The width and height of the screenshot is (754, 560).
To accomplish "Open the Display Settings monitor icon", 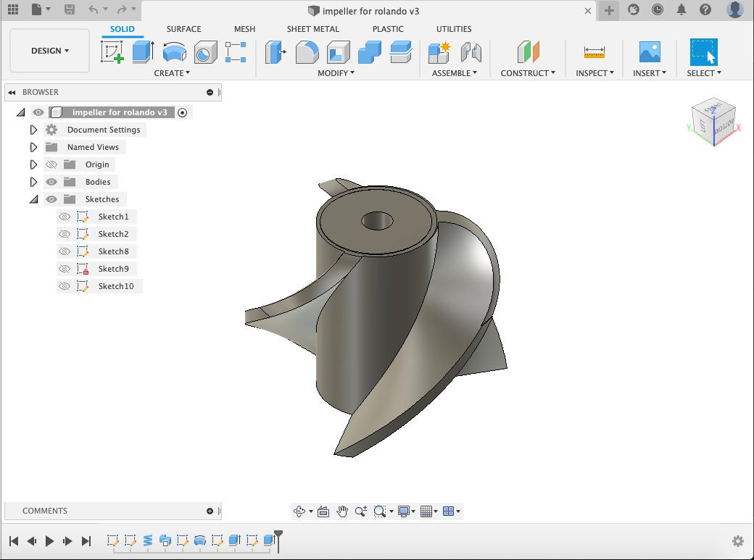I will pyautogui.click(x=403, y=511).
